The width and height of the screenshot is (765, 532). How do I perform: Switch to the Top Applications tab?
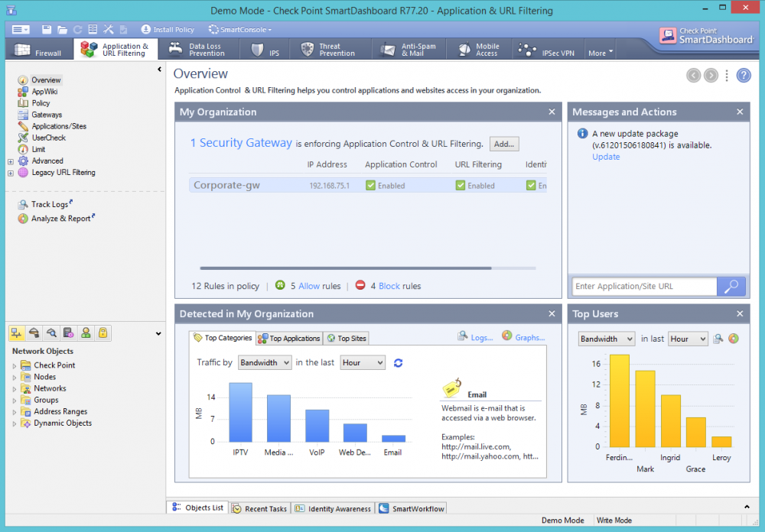pos(289,339)
